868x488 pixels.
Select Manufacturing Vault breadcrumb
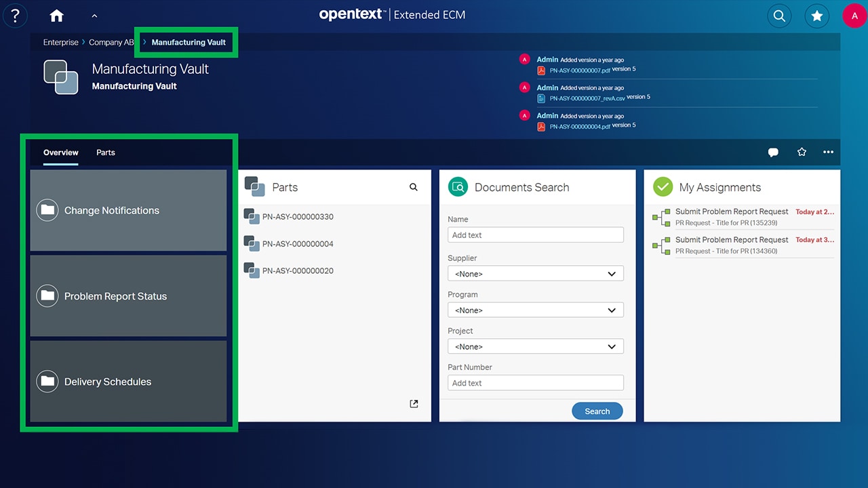pyautogui.click(x=189, y=42)
